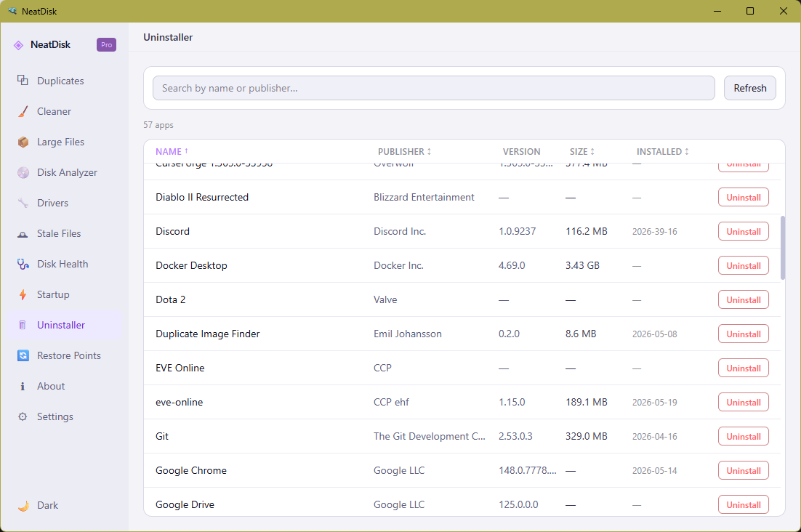Click the 57 apps count label

click(158, 125)
